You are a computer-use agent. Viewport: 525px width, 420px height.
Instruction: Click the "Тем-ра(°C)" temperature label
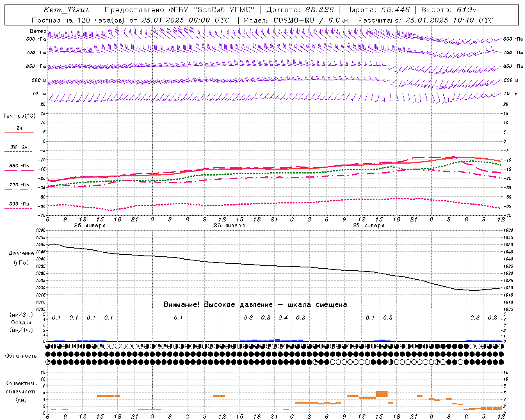tap(19, 116)
